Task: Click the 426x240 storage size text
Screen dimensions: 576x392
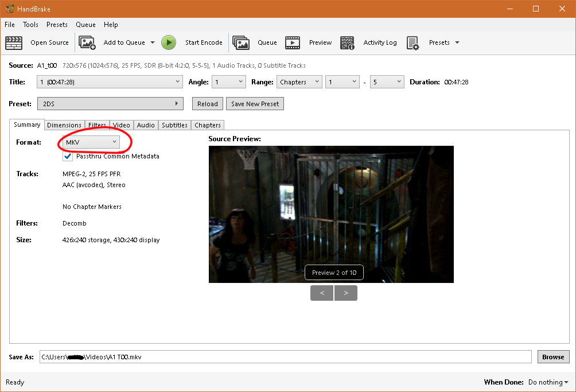Action: 111,240
